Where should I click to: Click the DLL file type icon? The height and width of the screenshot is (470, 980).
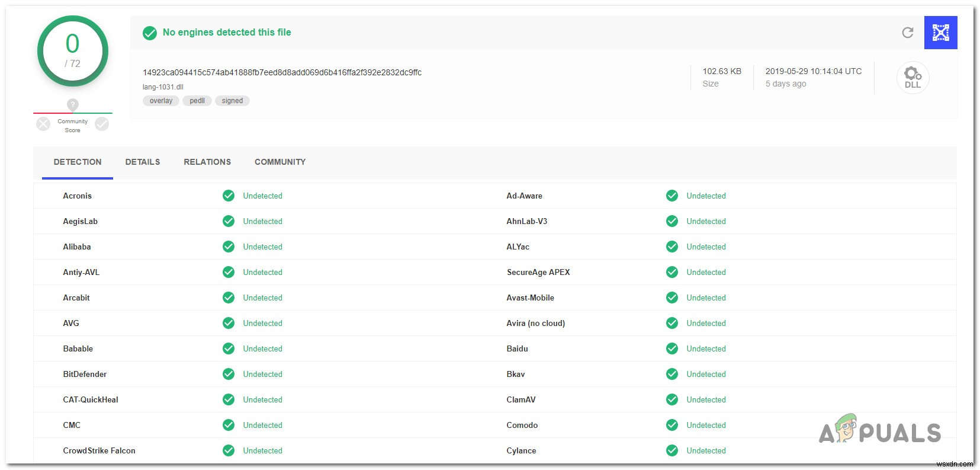(912, 78)
